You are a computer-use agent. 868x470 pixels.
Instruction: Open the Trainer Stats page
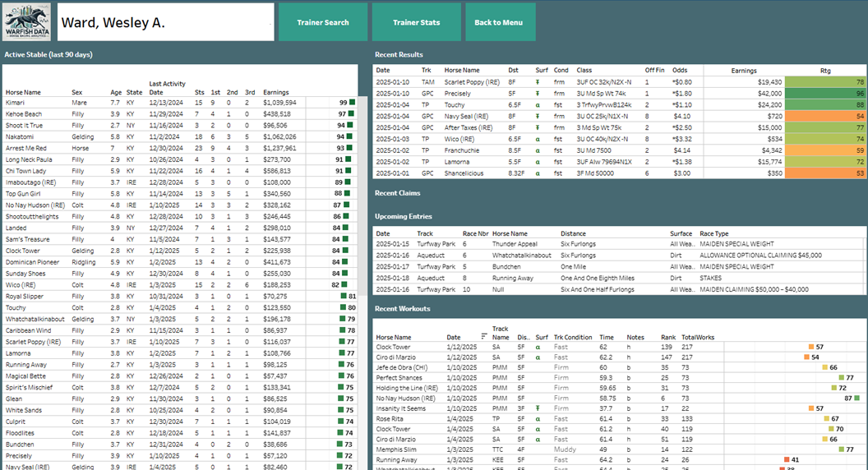[416, 22]
